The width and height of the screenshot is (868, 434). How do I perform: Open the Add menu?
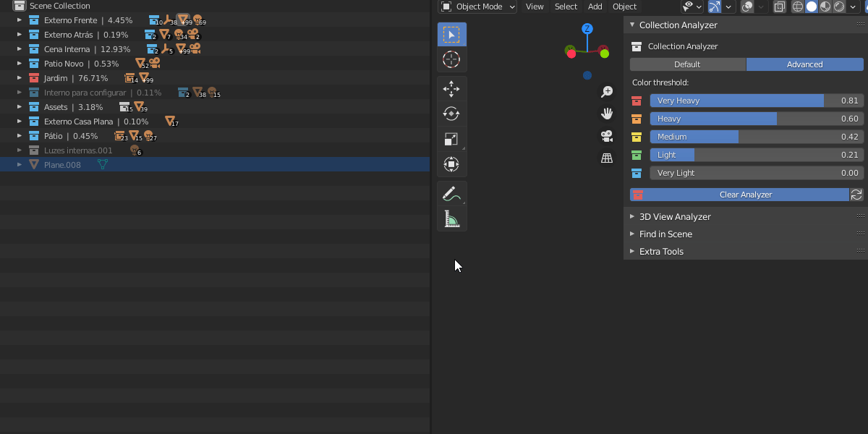point(595,7)
